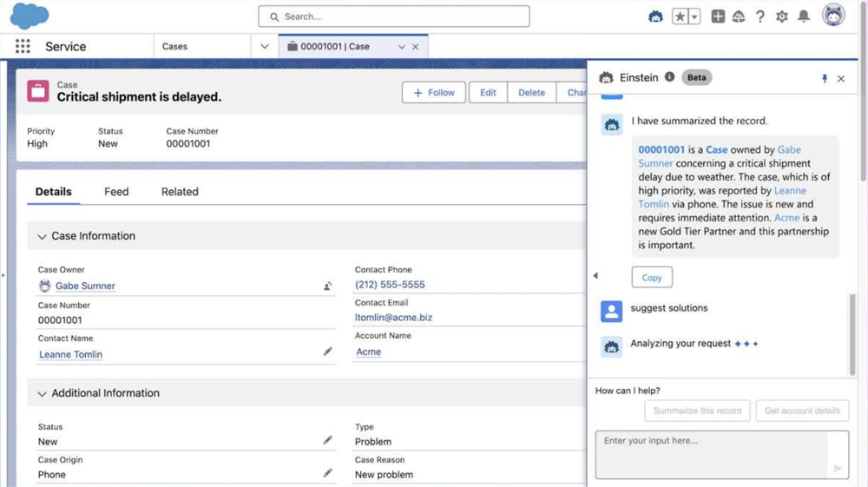Screen dimensions: 868x487
Task: Open the 00001001 Case tab actions chevron
Action: [x=402, y=47]
